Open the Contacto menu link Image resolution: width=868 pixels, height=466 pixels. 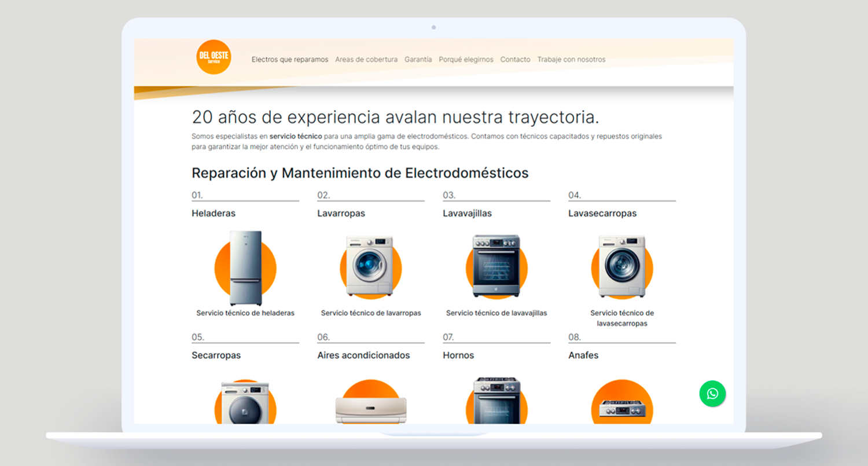[x=515, y=60]
